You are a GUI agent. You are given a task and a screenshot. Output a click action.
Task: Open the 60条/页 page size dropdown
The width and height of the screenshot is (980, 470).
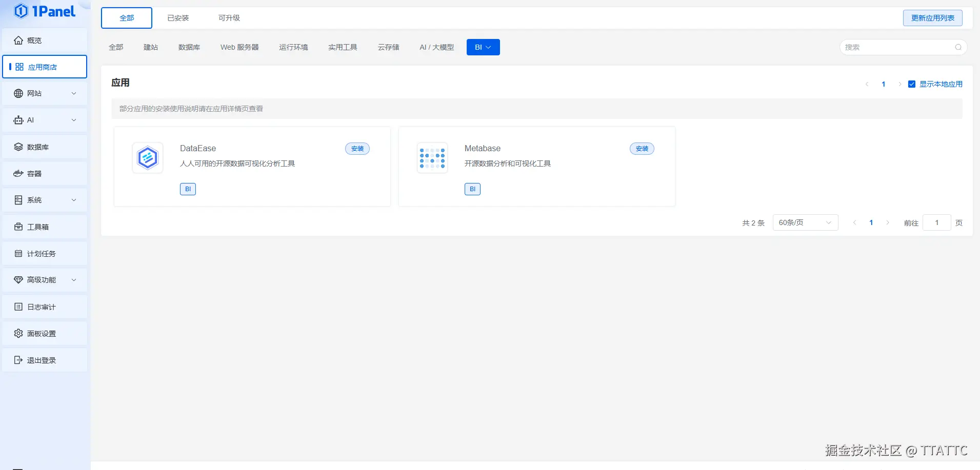click(805, 222)
